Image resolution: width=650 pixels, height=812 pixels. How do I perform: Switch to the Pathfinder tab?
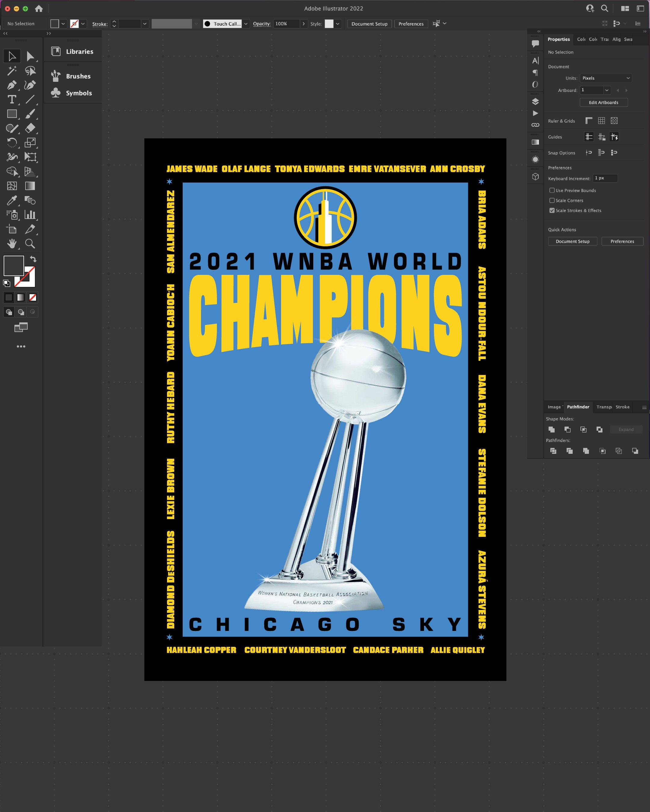578,407
